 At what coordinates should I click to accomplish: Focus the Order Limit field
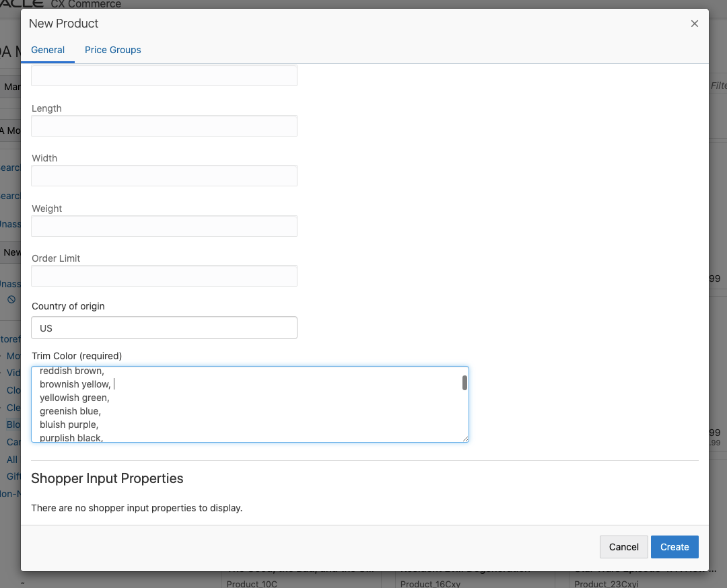click(x=164, y=276)
